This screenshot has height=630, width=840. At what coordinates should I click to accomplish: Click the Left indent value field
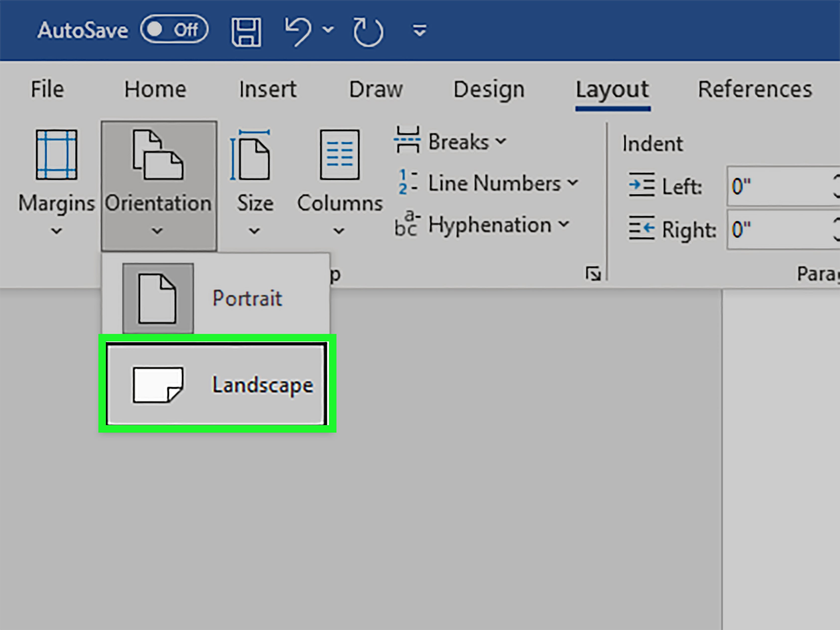pyautogui.click(x=783, y=186)
